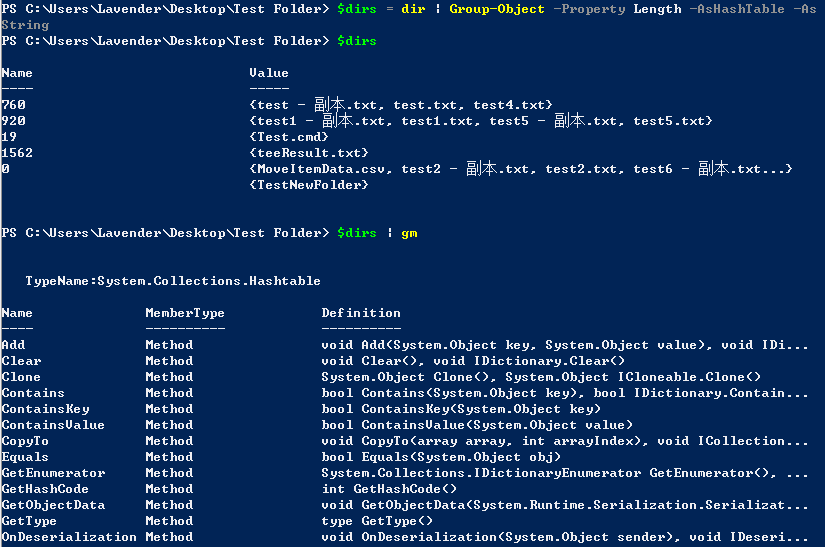Screen dimensions: 825x547
Task: Click the Value column header
Action: tap(269, 73)
